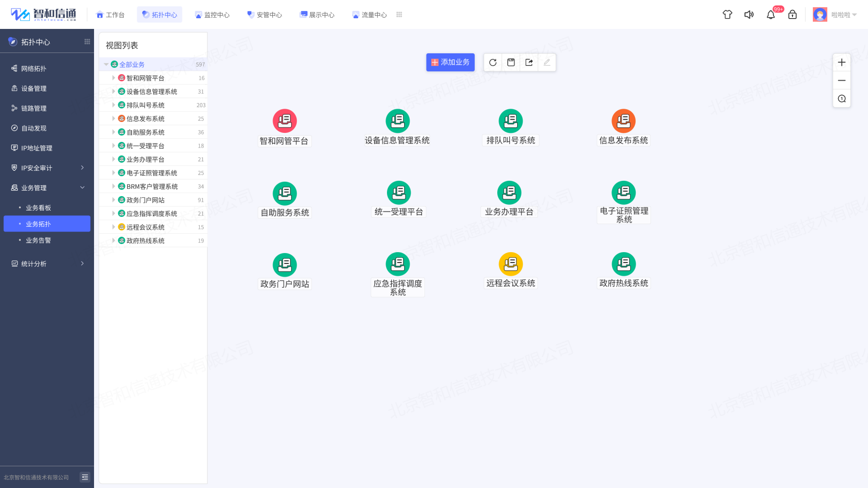Mute via the speaker icon
Viewport: 868px width, 488px height.
(x=749, y=14)
